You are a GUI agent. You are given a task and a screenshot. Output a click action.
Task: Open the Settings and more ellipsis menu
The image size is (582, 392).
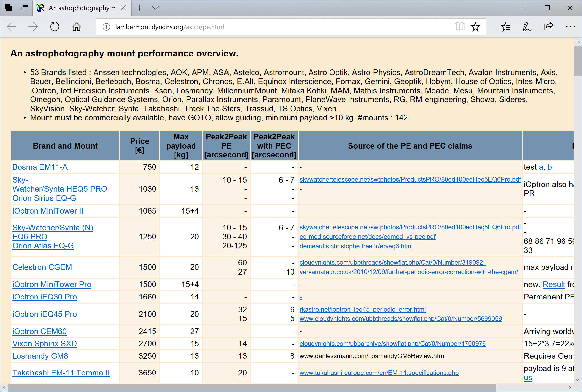pos(570,27)
